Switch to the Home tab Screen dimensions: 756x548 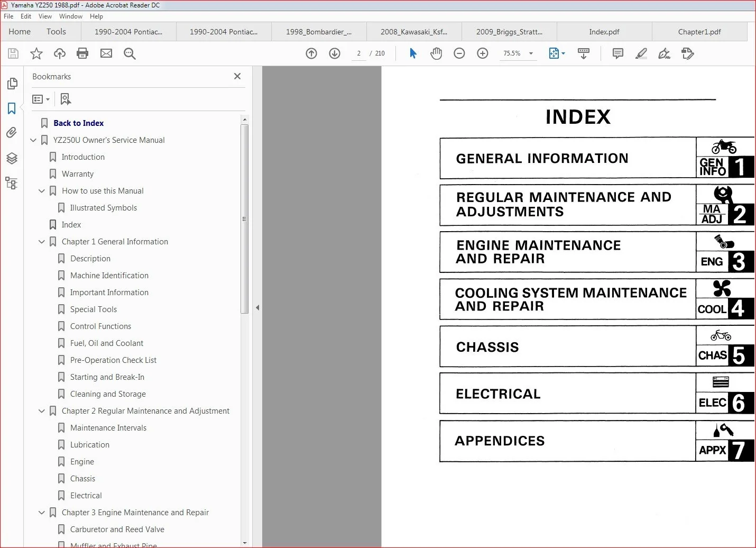20,32
